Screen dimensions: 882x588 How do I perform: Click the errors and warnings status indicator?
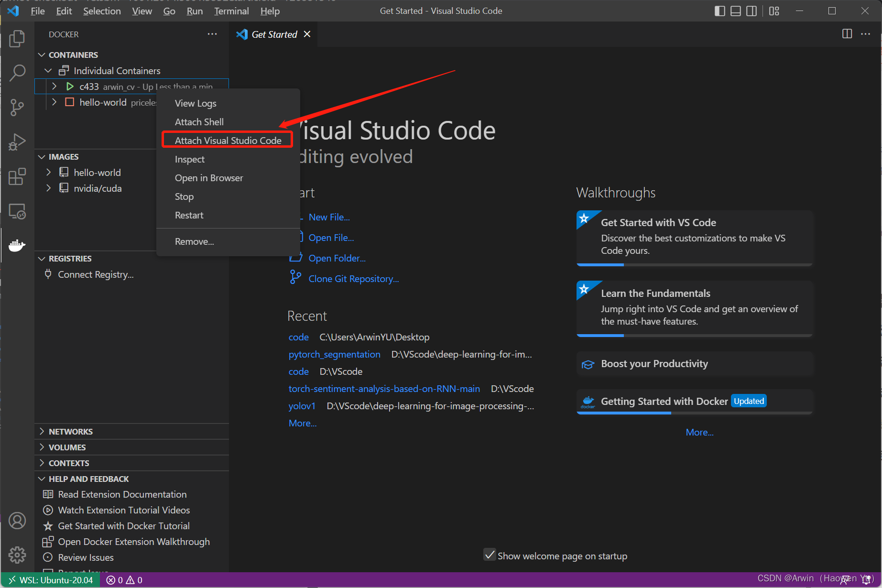pyautogui.click(x=124, y=580)
